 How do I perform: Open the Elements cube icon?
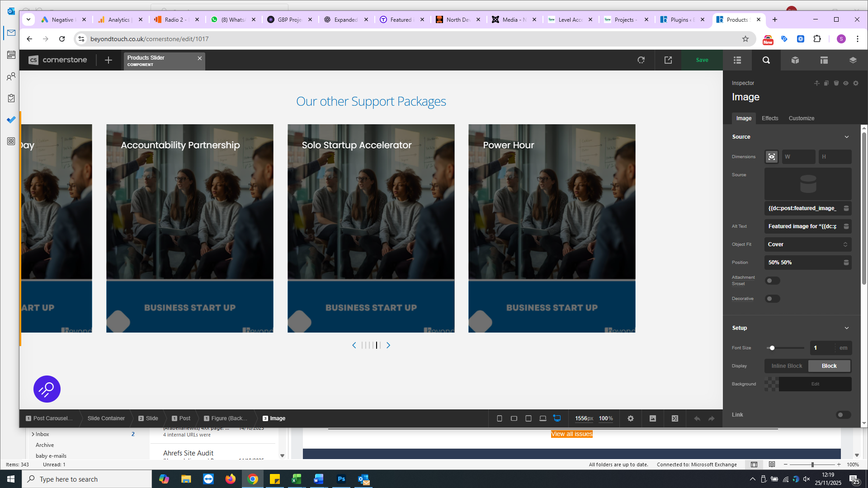click(795, 60)
